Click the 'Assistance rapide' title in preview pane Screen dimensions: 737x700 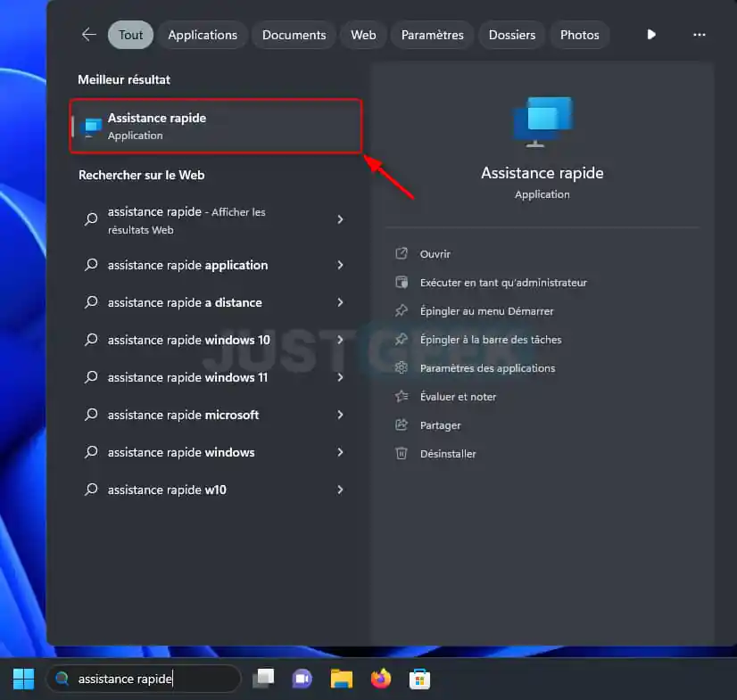pyautogui.click(x=542, y=173)
